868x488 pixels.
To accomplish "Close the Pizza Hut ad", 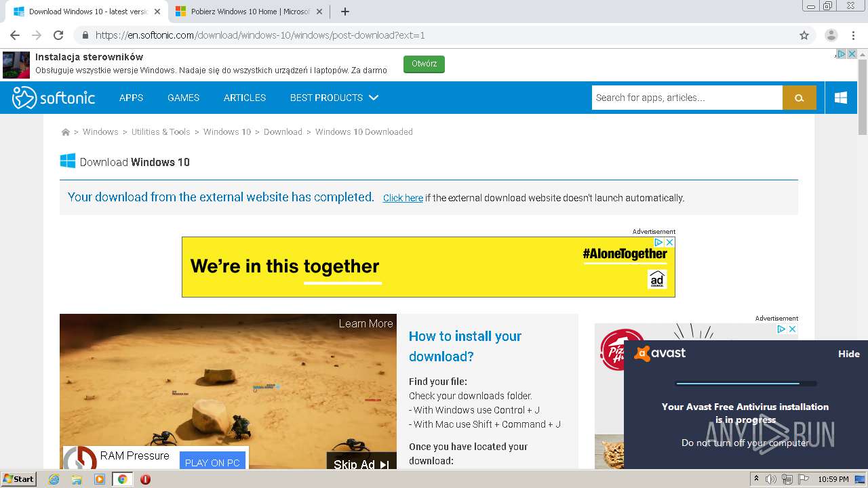I will point(791,329).
